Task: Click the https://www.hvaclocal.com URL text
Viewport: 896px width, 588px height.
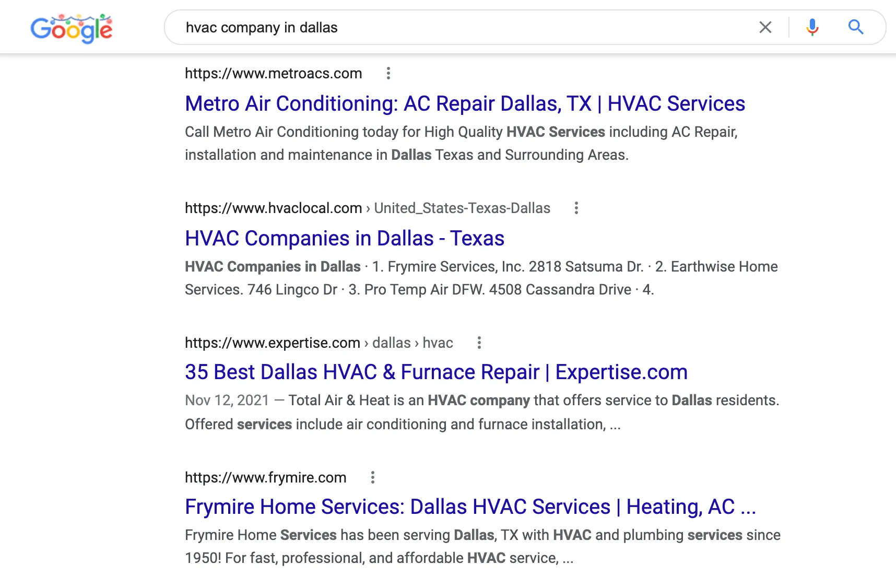Action: pos(273,208)
